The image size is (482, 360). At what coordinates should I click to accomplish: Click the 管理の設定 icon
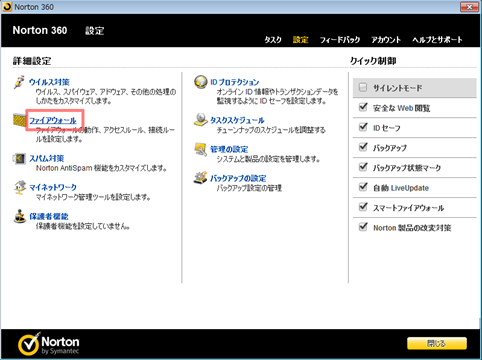(201, 149)
